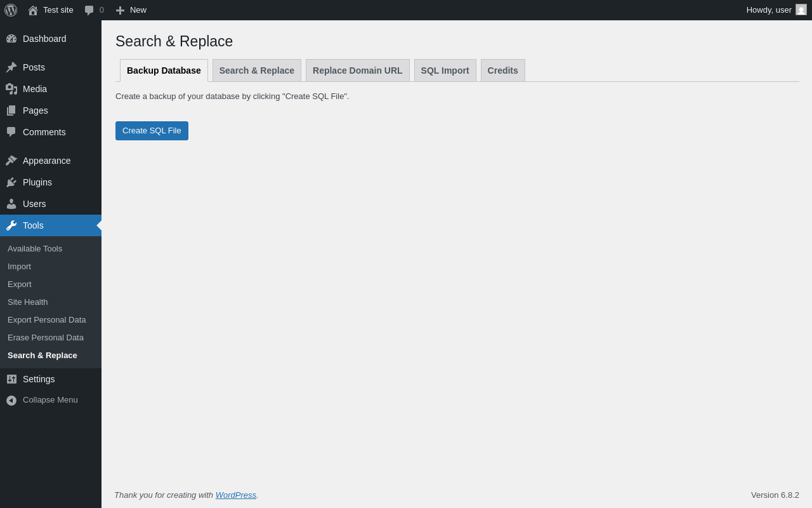Click the backup instructions description text

(x=232, y=97)
